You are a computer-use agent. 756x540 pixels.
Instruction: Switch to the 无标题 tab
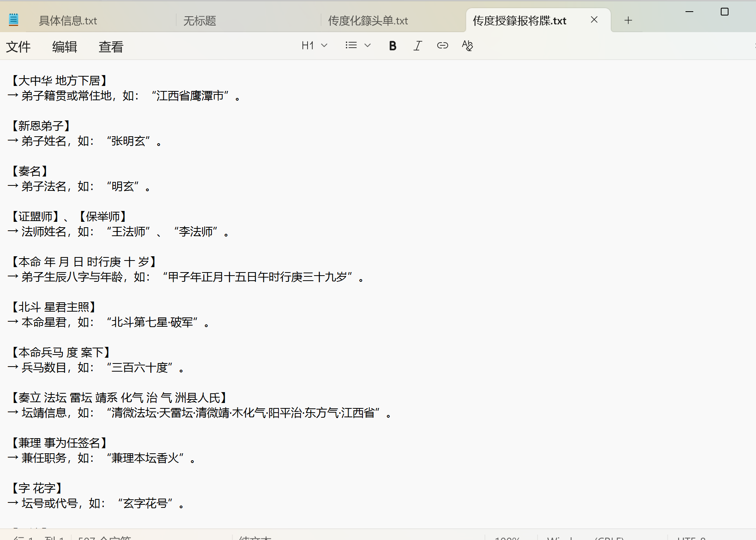200,21
